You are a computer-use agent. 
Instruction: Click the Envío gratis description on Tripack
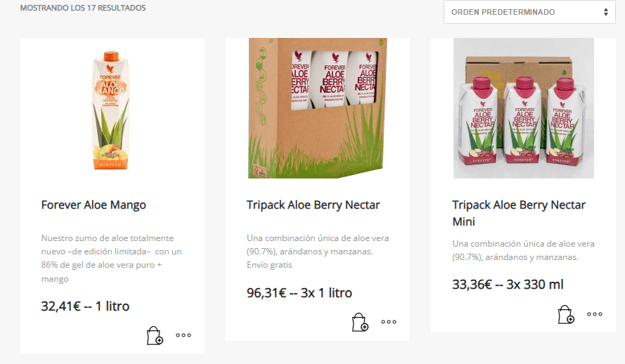click(269, 265)
